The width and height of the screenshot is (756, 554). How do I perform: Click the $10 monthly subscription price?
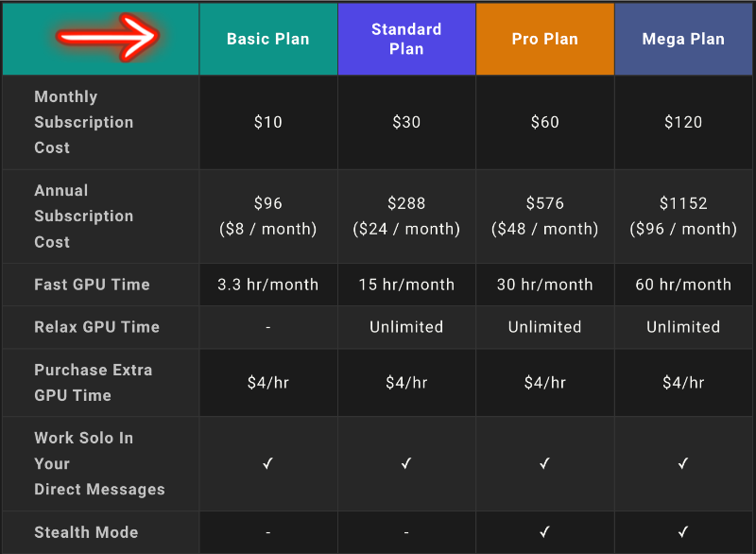click(x=268, y=122)
